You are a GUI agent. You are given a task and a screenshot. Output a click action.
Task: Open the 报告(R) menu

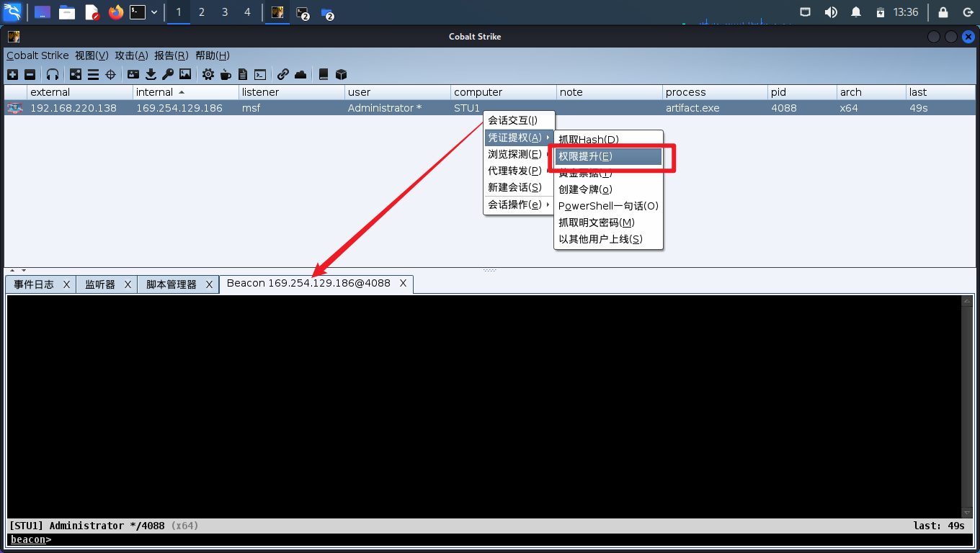tap(171, 55)
